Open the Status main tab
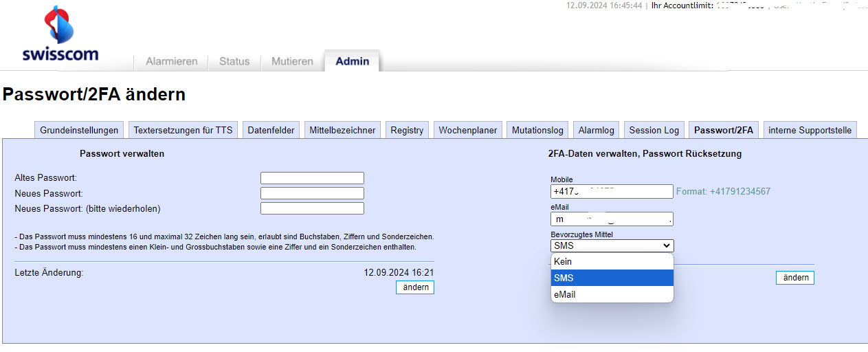 234,61
